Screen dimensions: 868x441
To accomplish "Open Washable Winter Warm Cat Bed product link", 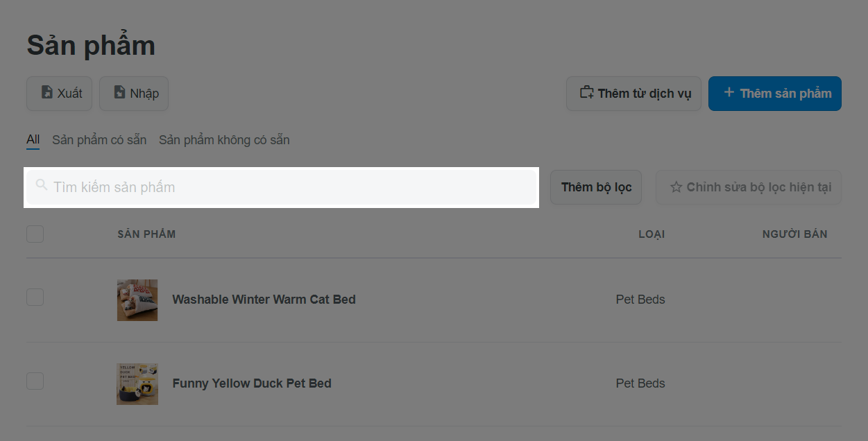I will [x=264, y=300].
